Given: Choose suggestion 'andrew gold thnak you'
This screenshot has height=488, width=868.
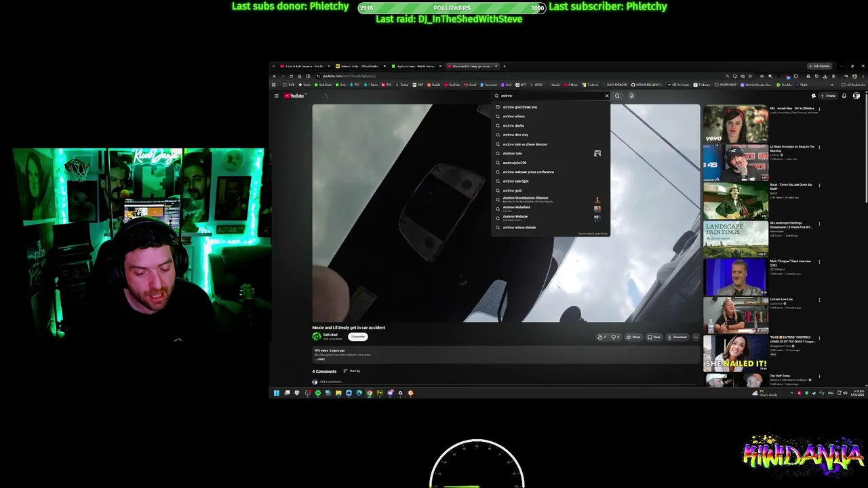Looking at the screenshot, I should coord(550,107).
